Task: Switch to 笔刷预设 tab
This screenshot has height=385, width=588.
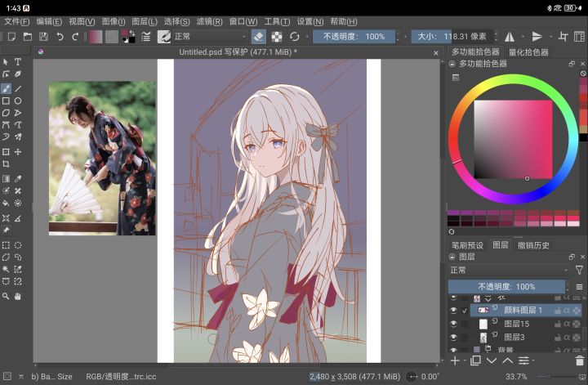Action: pos(467,245)
